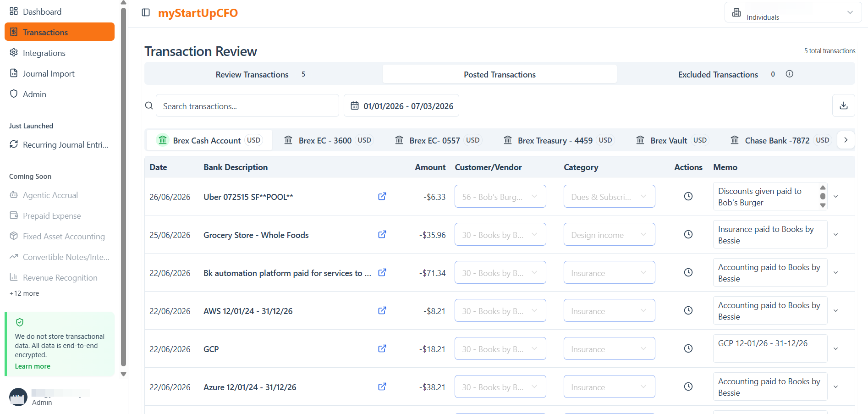The height and width of the screenshot is (414, 868).
Task: Click the Integrations gear icon
Action: point(14,52)
